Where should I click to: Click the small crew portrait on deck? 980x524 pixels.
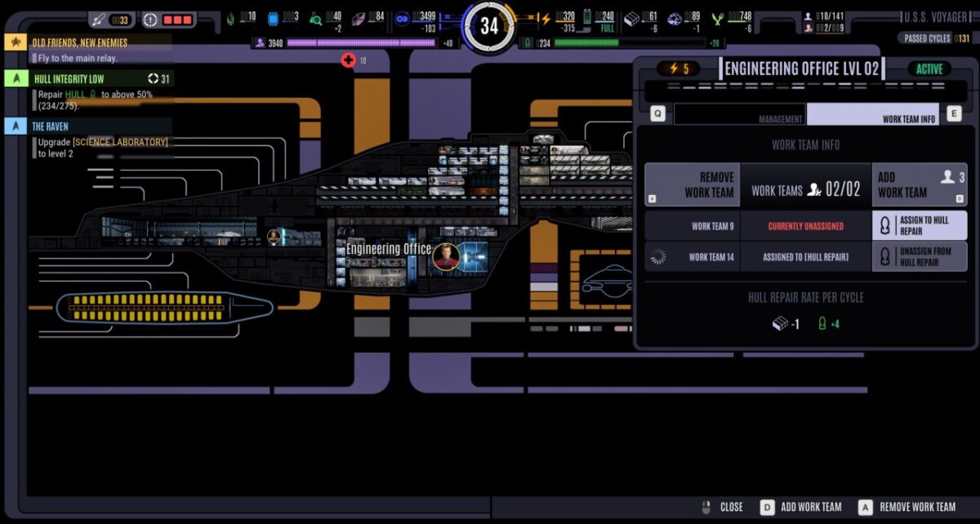click(x=274, y=237)
